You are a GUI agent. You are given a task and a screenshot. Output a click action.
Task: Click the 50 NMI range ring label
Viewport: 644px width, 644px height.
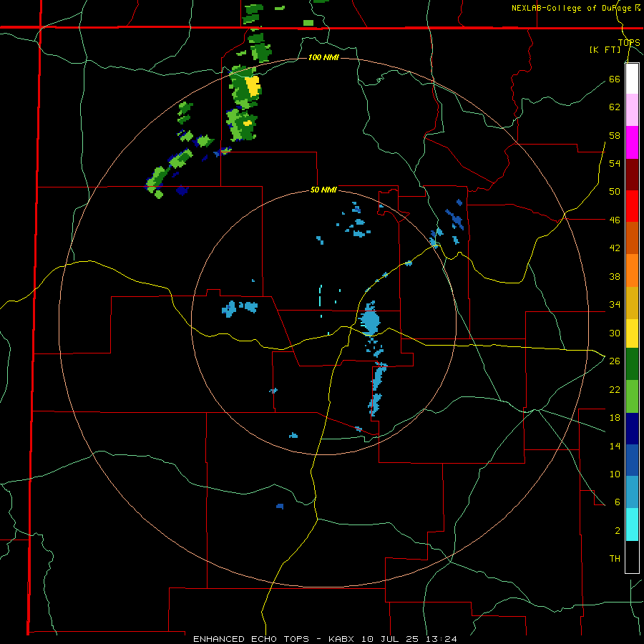tap(323, 190)
